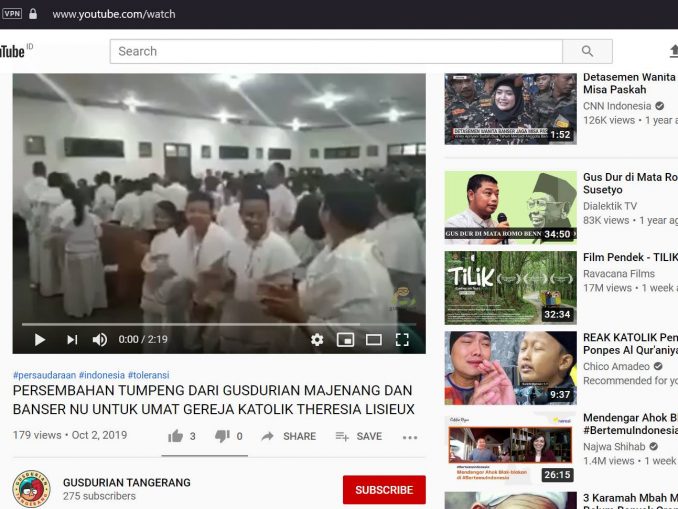Open the three-dot more actions menu
The height and width of the screenshot is (509, 678).
tap(410, 438)
